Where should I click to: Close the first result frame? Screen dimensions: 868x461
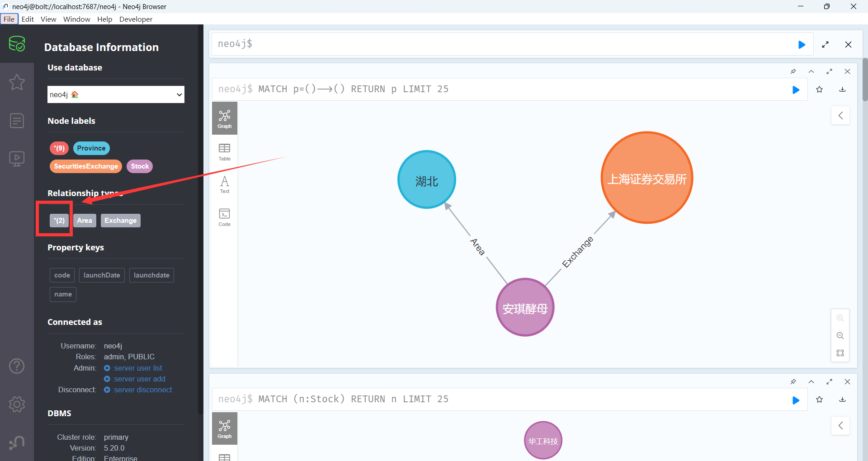tap(847, 71)
